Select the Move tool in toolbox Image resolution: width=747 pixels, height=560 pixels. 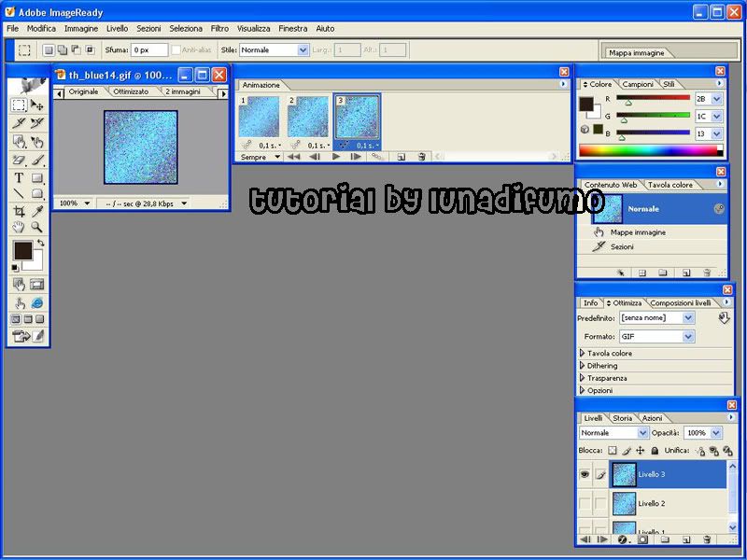[x=36, y=105]
